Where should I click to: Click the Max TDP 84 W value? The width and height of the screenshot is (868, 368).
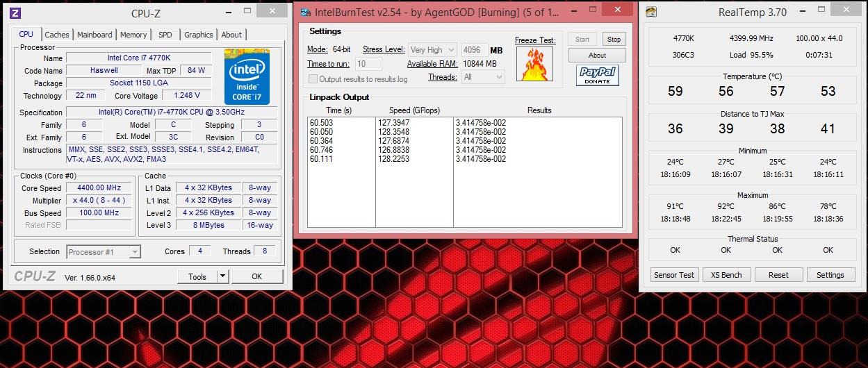(x=196, y=70)
